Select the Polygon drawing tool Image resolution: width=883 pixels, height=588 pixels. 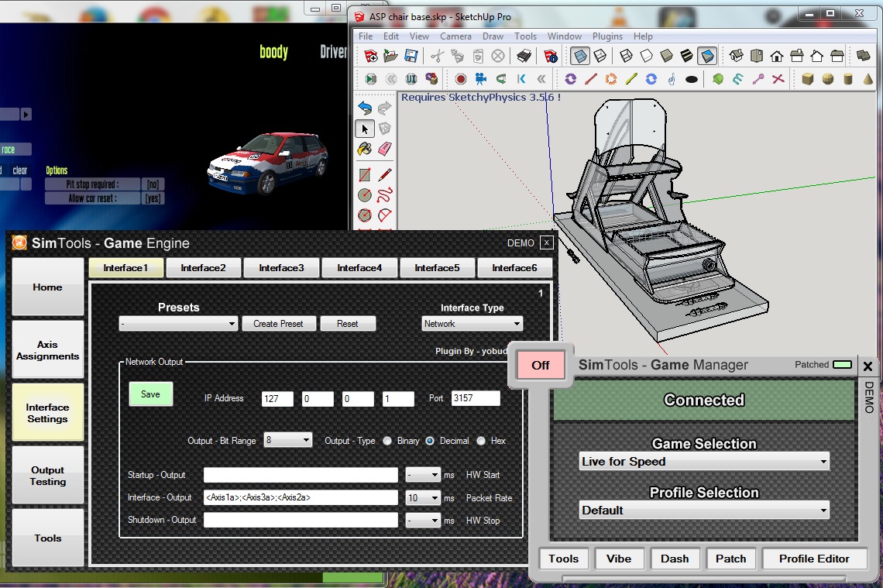[x=365, y=215]
